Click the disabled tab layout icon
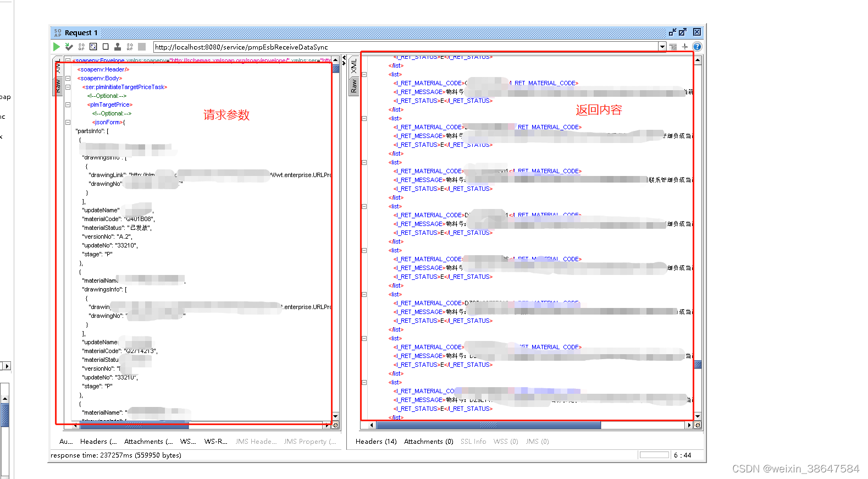Screen dimensions: 868x479 pyautogui.click(x=673, y=47)
